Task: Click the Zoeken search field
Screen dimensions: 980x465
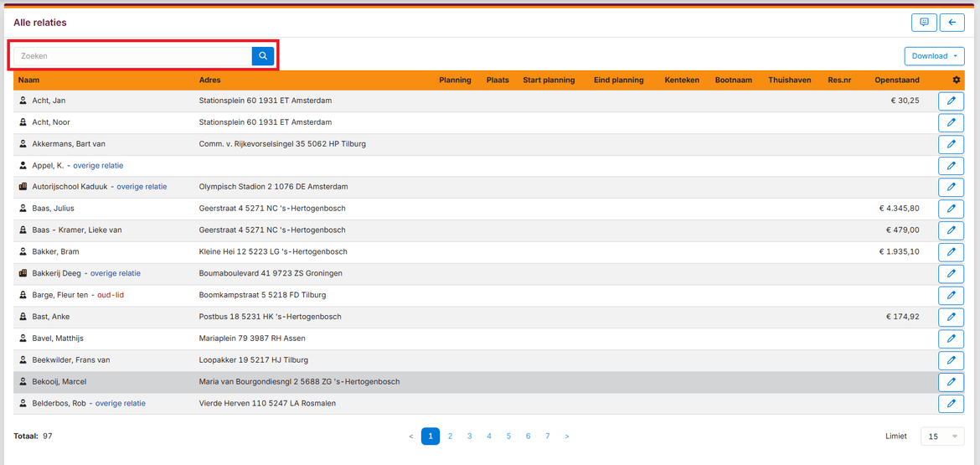Action: point(132,56)
